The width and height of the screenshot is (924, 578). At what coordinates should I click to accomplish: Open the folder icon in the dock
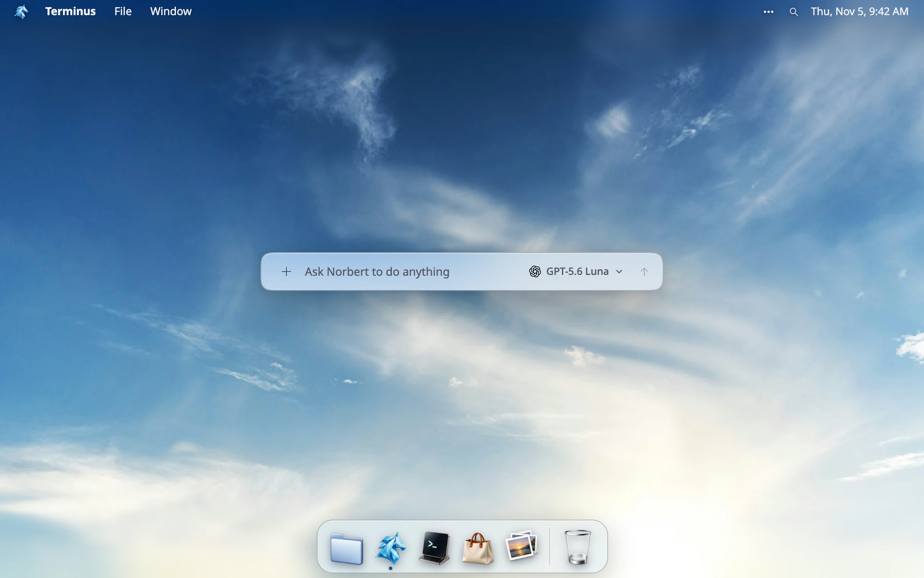(347, 548)
